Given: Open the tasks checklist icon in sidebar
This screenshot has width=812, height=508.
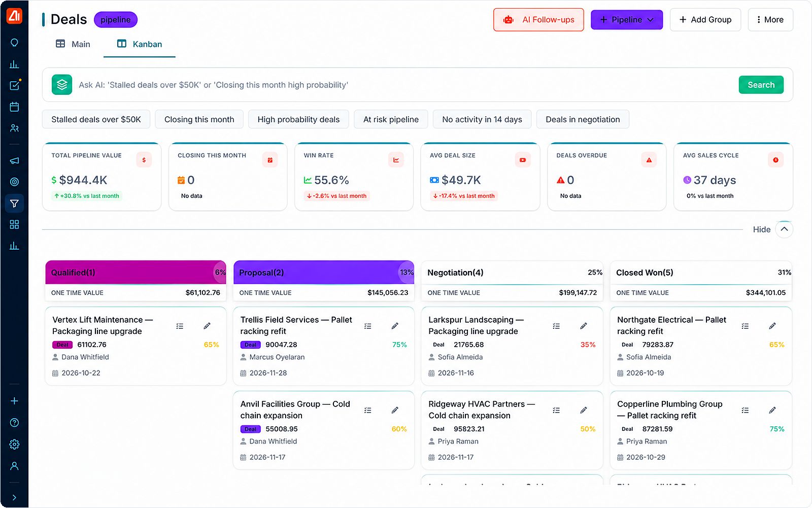Looking at the screenshot, I should [x=14, y=85].
